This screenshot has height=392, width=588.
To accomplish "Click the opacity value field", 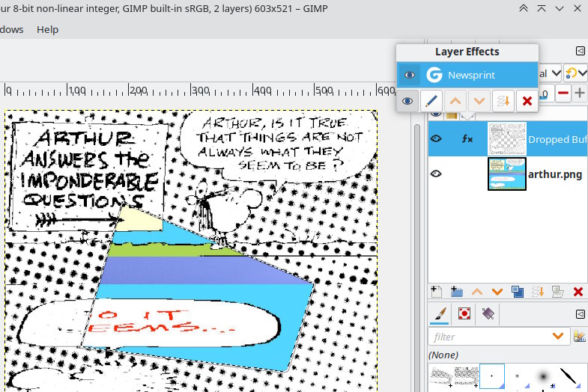I will click(x=545, y=94).
